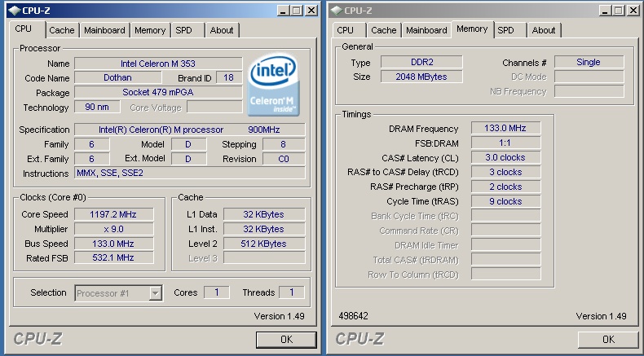Minimize the left CPU-Z window

click(x=283, y=11)
